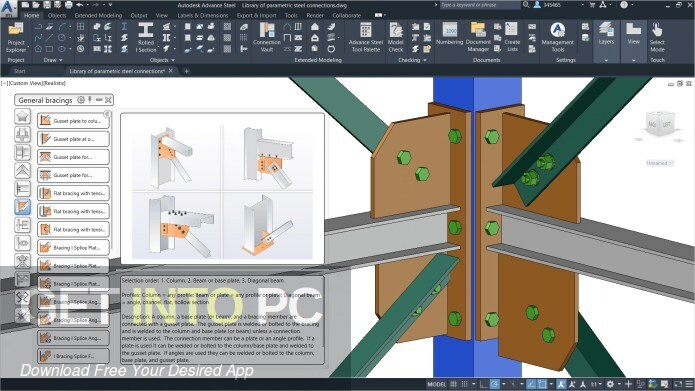Select the I Bracing Splice F... connection
Image resolution: width=695 pixels, height=391 pixels.
click(73, 356)
